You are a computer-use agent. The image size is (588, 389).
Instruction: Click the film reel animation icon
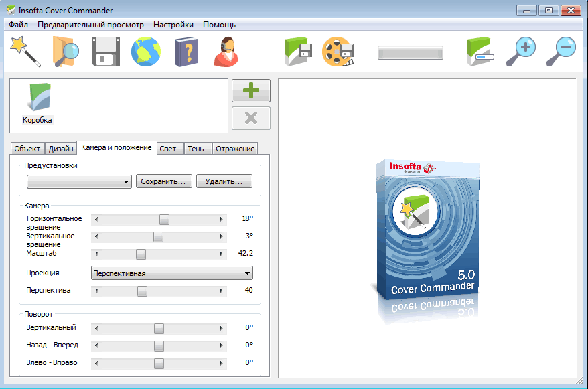[338, 52]
